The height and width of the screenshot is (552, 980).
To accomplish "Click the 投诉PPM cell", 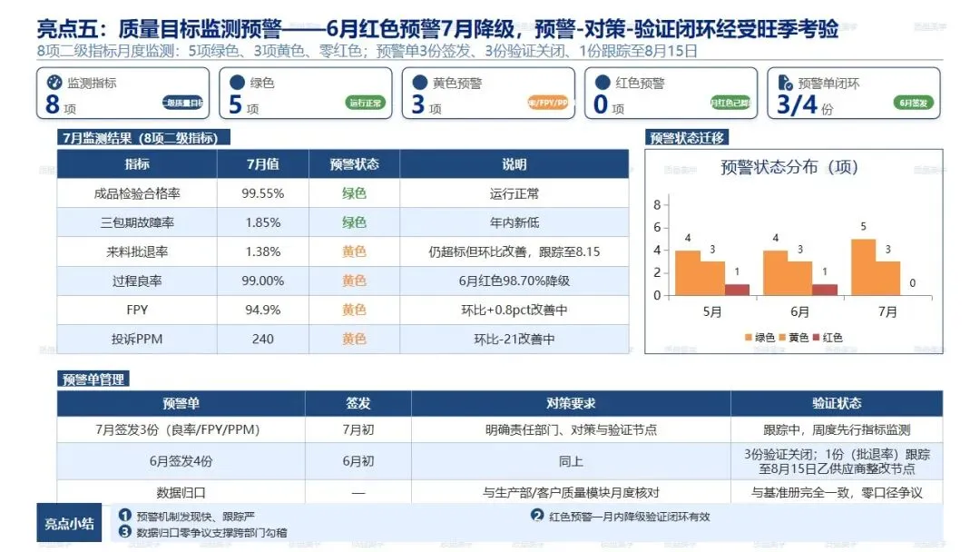I will point(137,339).
